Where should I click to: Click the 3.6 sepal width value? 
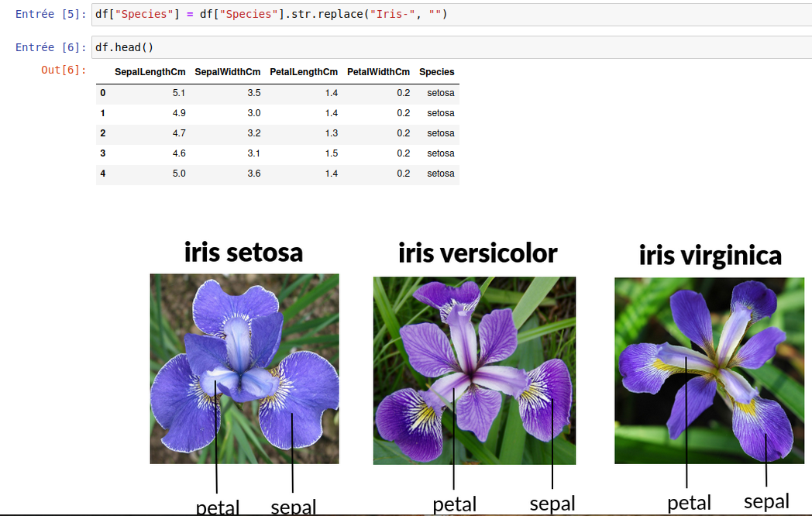[x=253, y=174]
